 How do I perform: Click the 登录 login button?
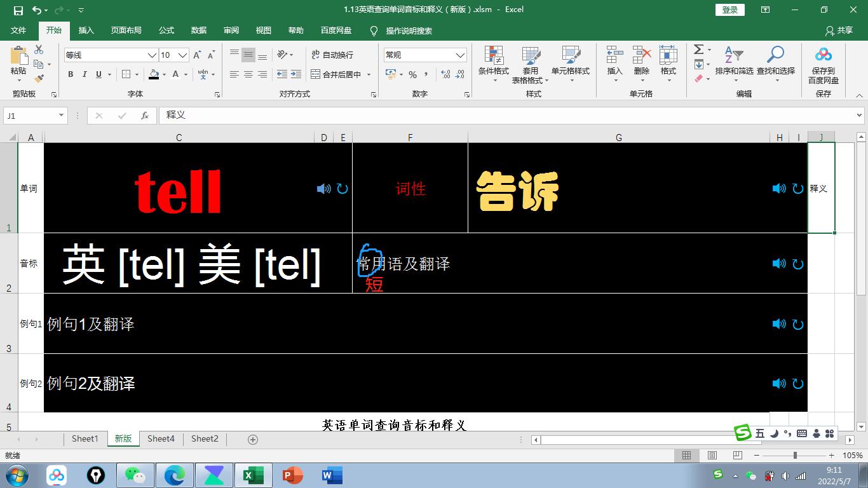pos(729,10)
